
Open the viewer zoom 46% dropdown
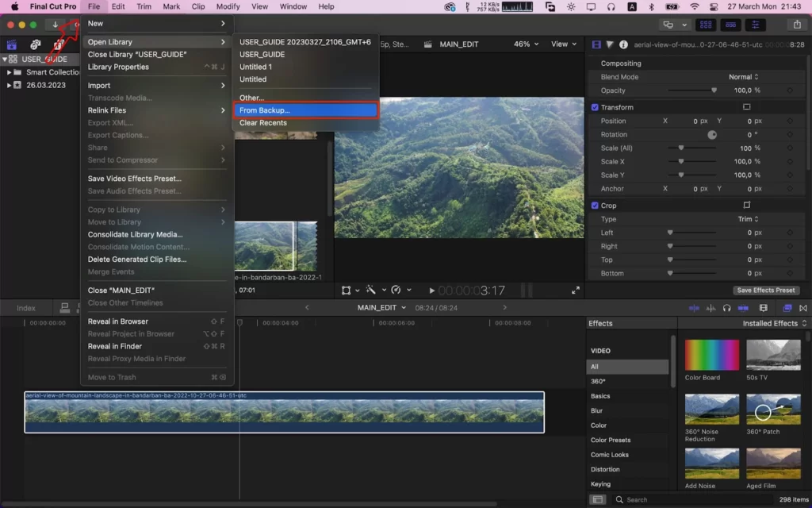click(x=526, y=44)
